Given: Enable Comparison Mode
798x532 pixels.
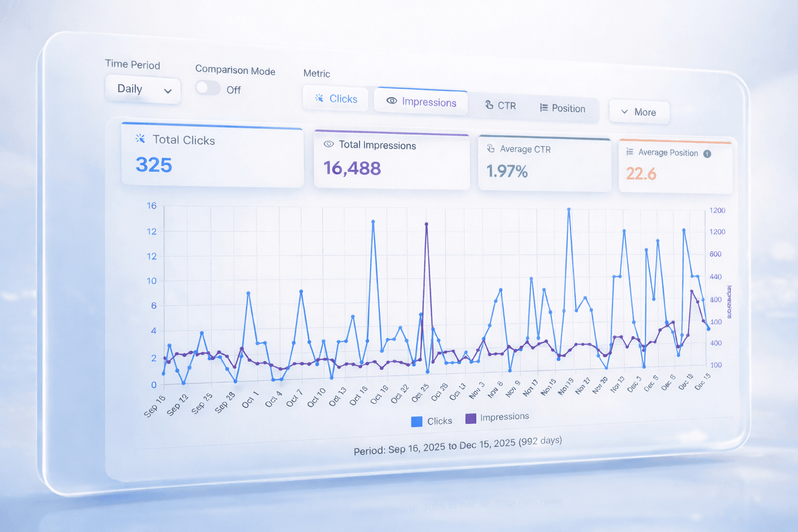Looking at the screenshot, I should coord(208,88).
